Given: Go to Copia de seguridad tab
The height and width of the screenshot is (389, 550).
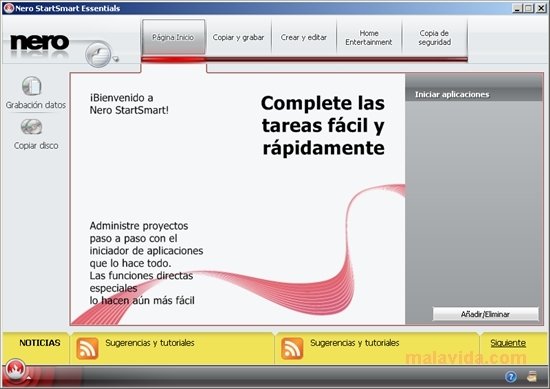Looking at the screenshot, I should (435, 37).
